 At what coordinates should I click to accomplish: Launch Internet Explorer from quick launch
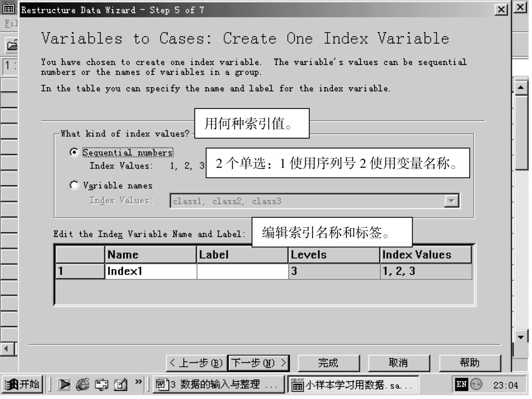tap(82, 384)
